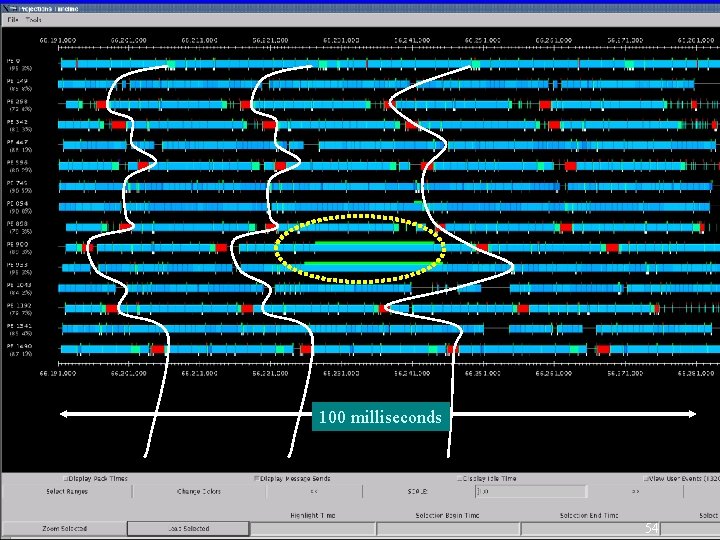The height and width of the screenshot is (540, 720).
Task: Click the bottom time axis ruler
Action: [x=389, y=365]
